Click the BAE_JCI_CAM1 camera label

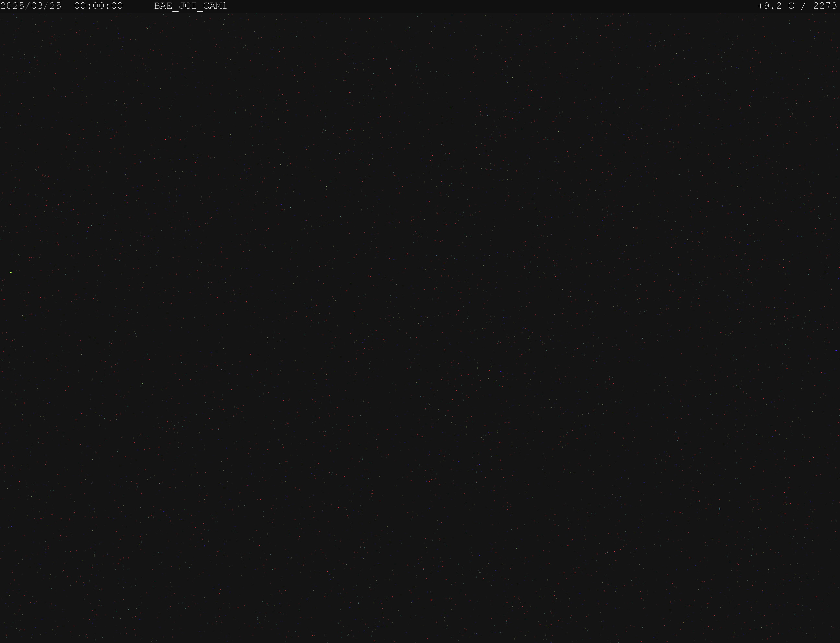(x=190, y=6)
